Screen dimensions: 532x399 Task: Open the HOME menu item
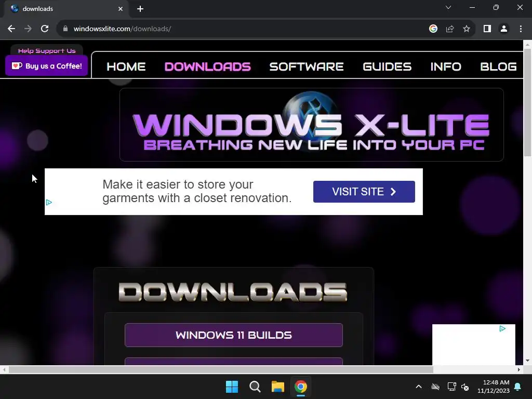[x=126, y=66]
